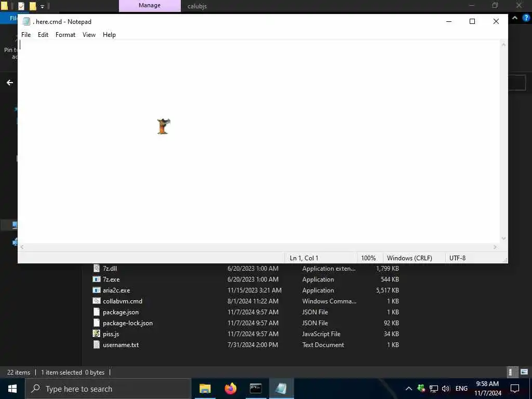Open File Explorer from the taskbar
532x399 pixels.
pyautogui.click(x=205, y=389)
